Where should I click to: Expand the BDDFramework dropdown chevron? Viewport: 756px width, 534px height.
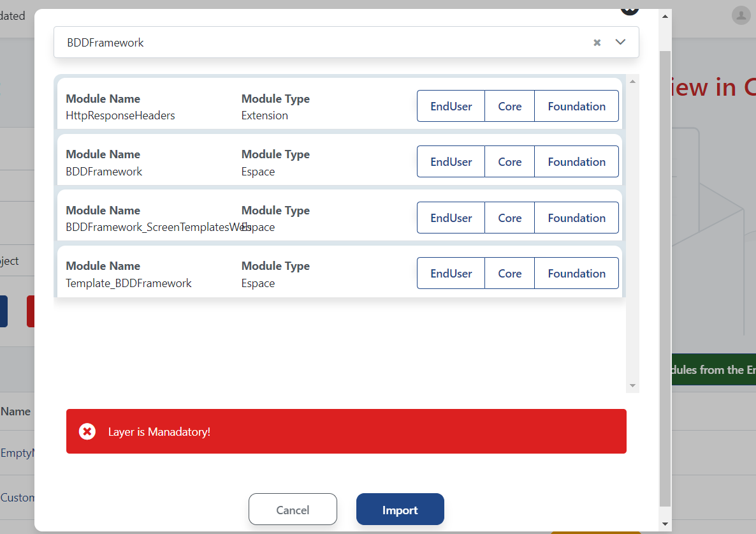click(x=621, y=42)
